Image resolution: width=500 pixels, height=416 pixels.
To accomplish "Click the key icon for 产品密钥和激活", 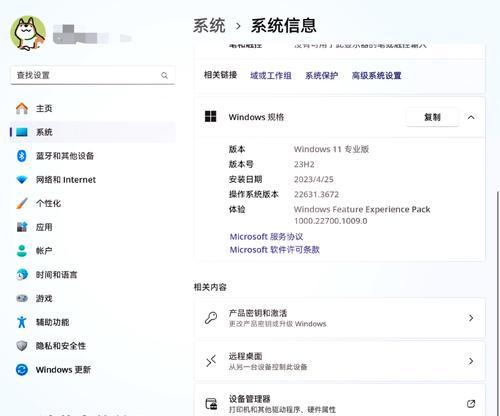I will 211,318.
